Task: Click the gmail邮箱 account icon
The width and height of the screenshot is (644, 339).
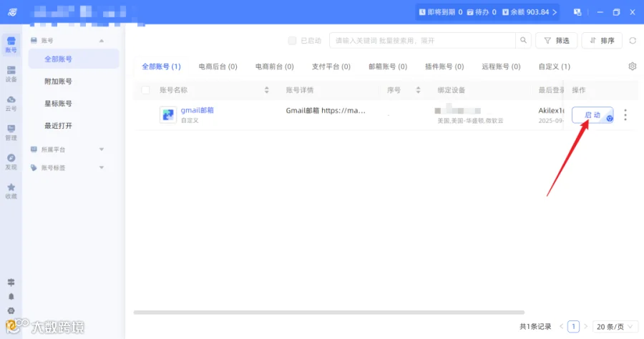Action: click(x=168, y=115)
